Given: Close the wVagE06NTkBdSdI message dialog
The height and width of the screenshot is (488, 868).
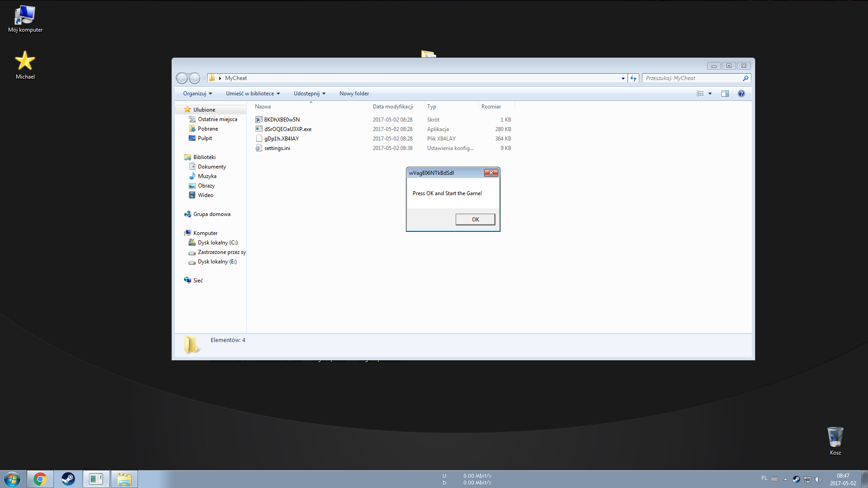Looking at the screenshot, I should pyautogui.click(x=491, y=173).
